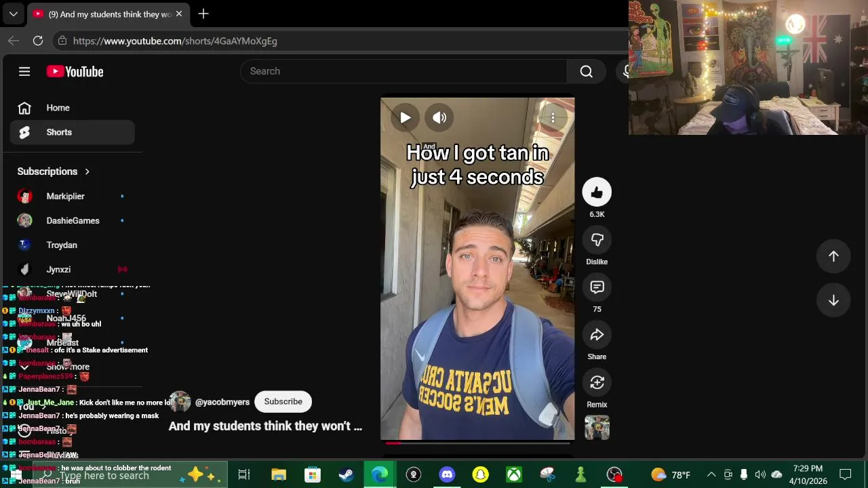
Task: Reload the page with refresh button
Action: tap(38, 41)
